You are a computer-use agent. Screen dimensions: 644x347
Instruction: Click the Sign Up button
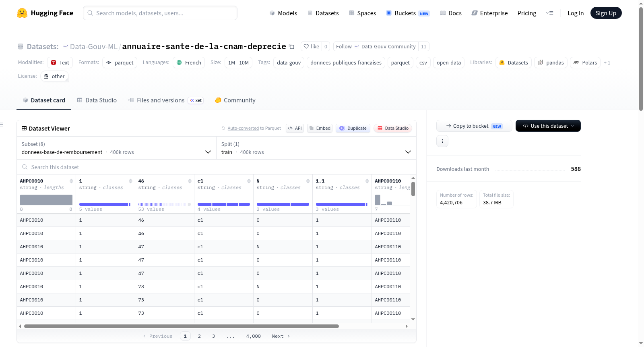606,13
